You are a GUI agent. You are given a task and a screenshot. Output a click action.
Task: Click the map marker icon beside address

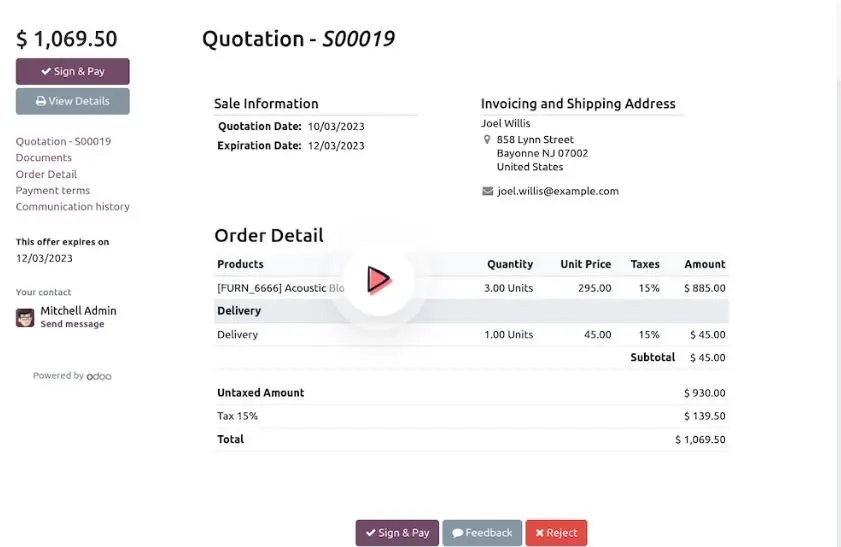point(487,140)
